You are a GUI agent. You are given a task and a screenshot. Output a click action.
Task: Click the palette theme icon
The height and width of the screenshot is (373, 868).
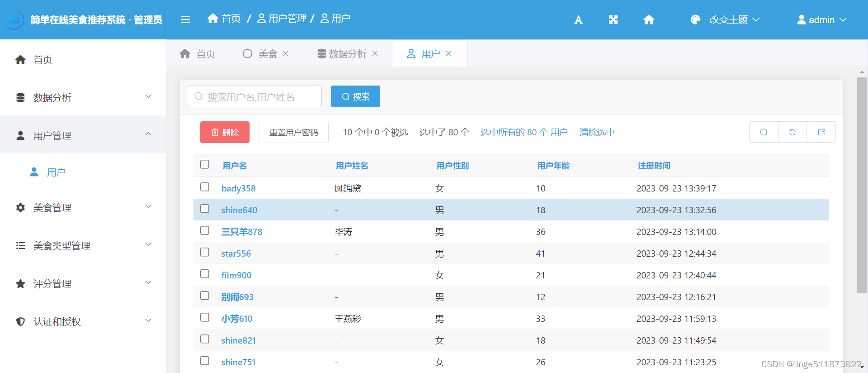tap(695, 19)
